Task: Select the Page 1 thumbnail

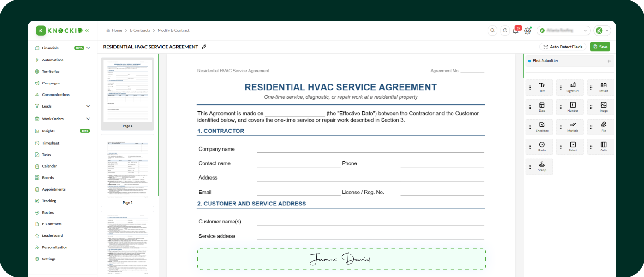Action: (x=127, y=94)
